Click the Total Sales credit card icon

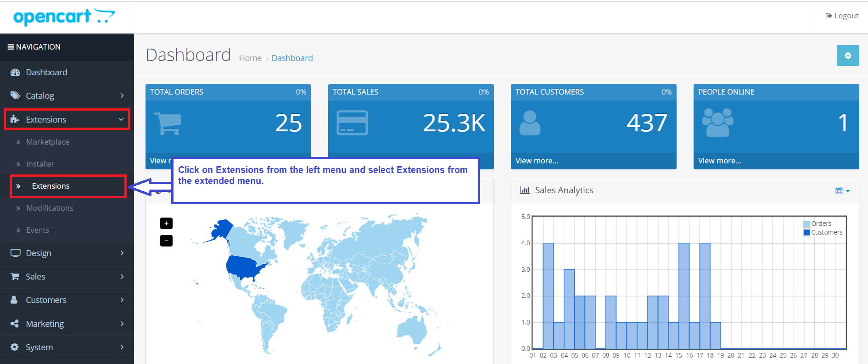(352, 123)
